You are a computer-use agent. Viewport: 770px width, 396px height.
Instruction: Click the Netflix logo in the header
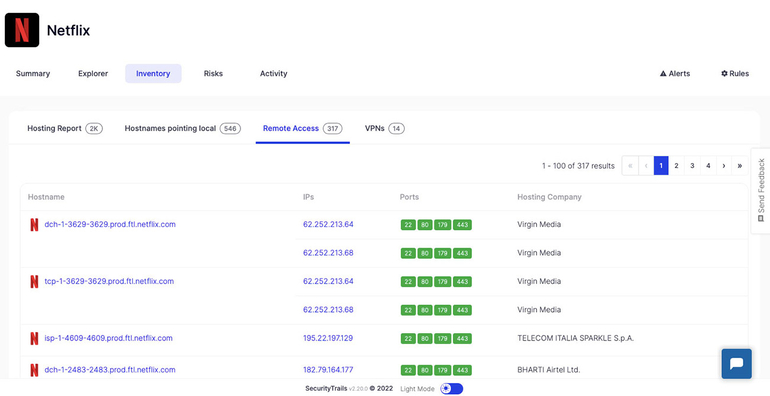click(22, 30)
